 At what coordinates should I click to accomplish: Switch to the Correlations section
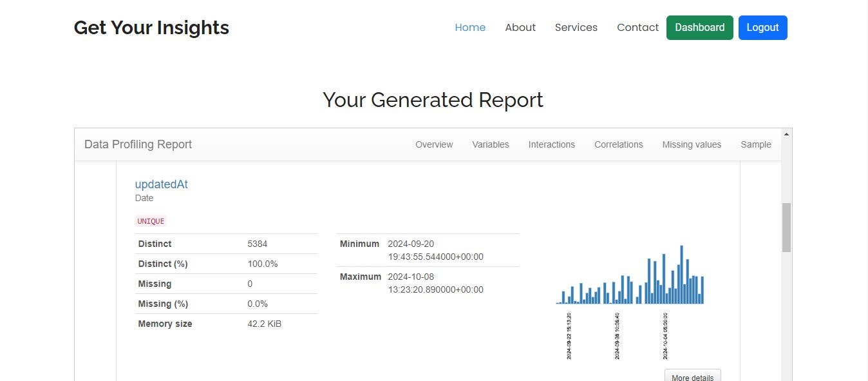click(x=619, y=144)
